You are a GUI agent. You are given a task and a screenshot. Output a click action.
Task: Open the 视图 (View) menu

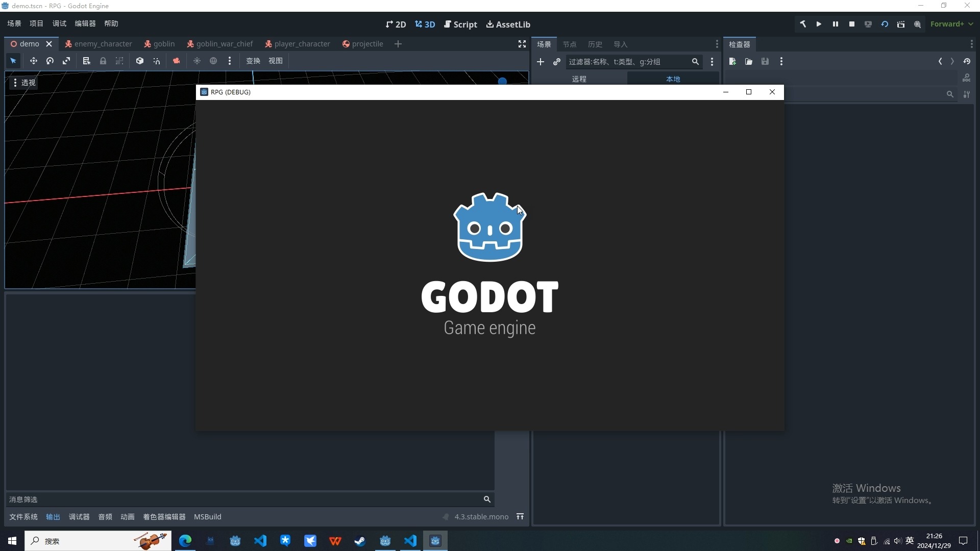276,61
